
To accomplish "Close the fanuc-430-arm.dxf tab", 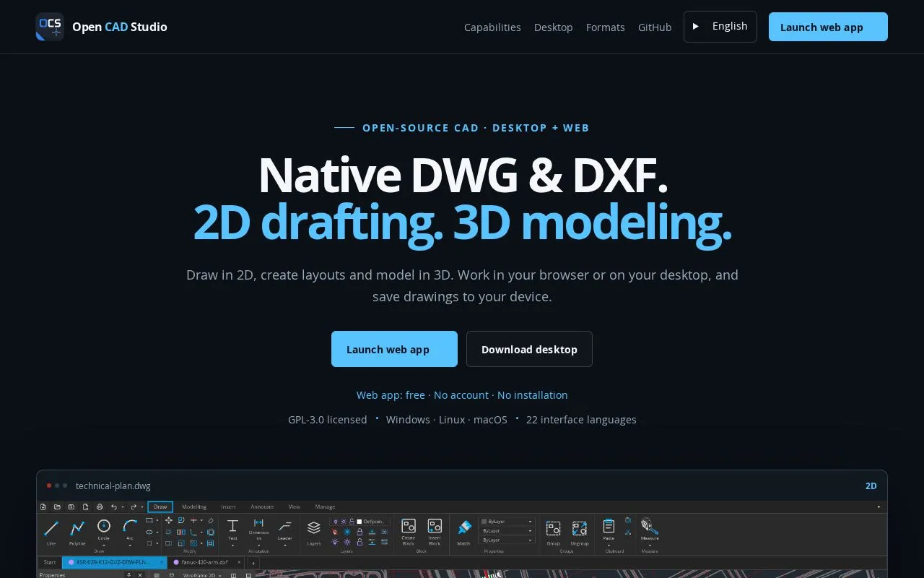I will click(x=239, y=562).
